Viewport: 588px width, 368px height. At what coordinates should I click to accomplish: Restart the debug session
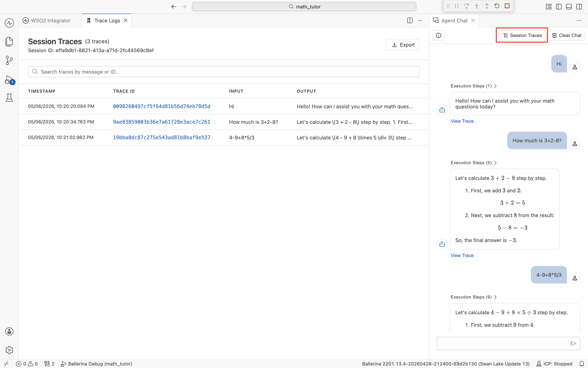click(x=497, y=6)
